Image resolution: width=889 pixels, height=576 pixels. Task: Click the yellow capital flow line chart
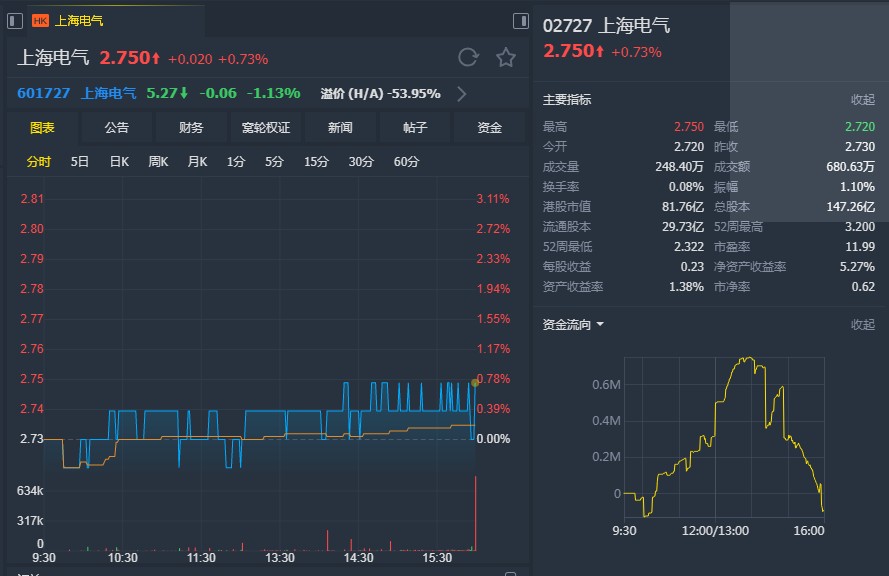point(724,437)
